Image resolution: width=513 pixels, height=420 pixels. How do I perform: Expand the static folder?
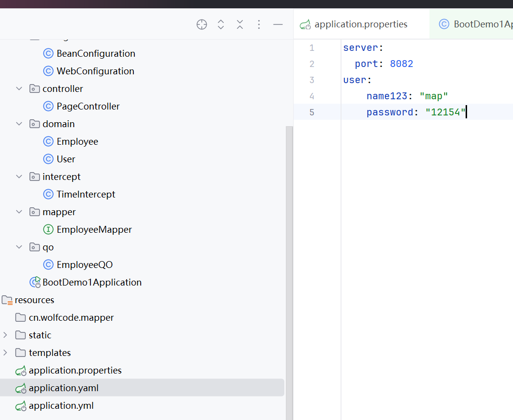pos(5,335)
